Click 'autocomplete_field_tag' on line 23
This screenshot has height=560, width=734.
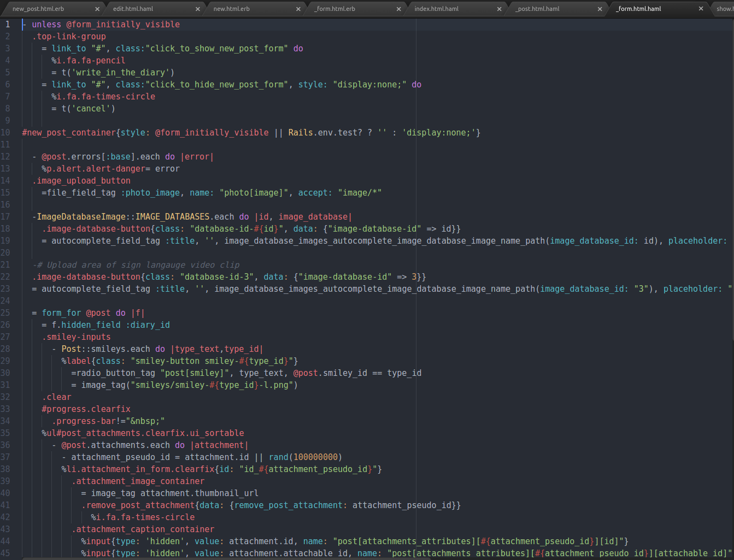96,289
